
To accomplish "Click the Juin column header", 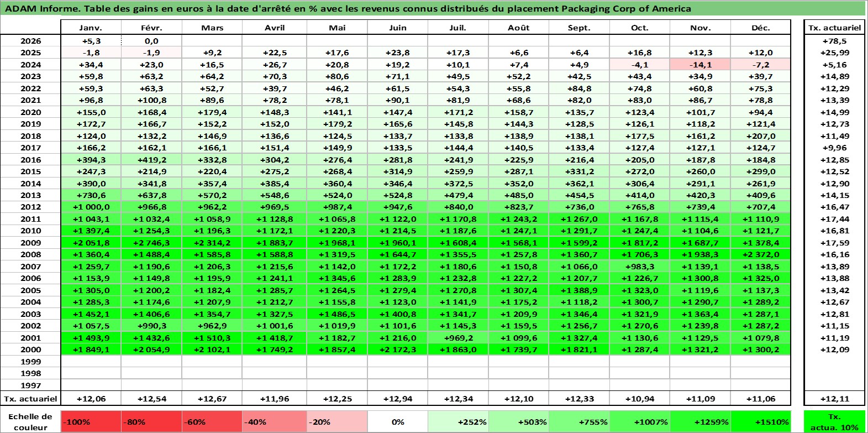I will point(398,28).
